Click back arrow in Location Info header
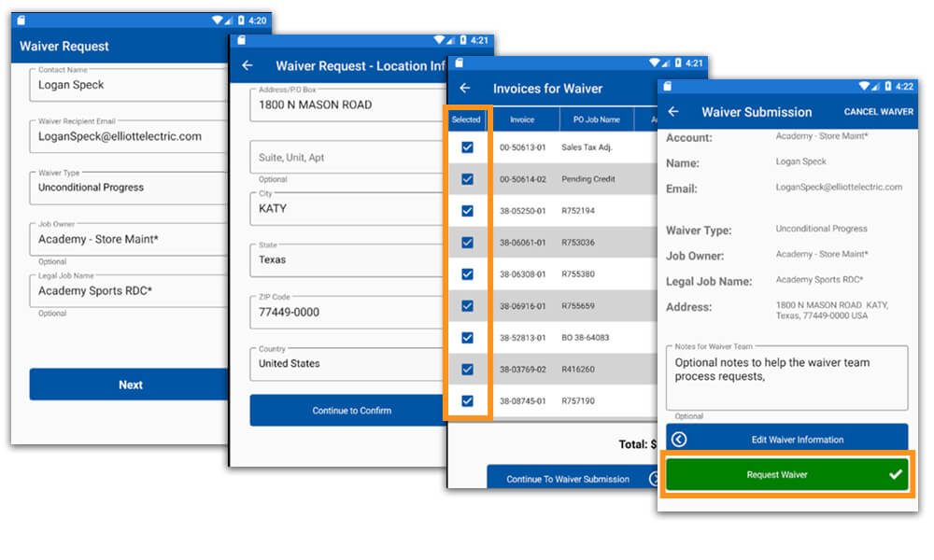This screenshot has height=560, width=934. (x=248, y=66)
